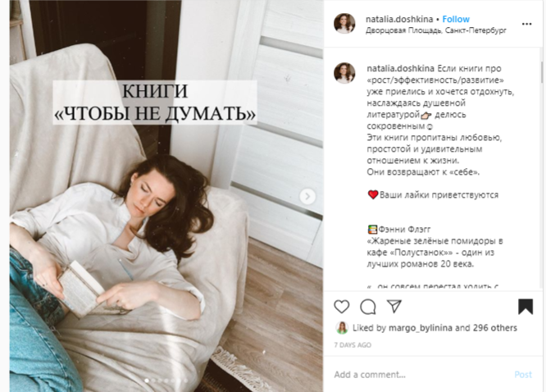View the 296 others likes list

(495, 328)
